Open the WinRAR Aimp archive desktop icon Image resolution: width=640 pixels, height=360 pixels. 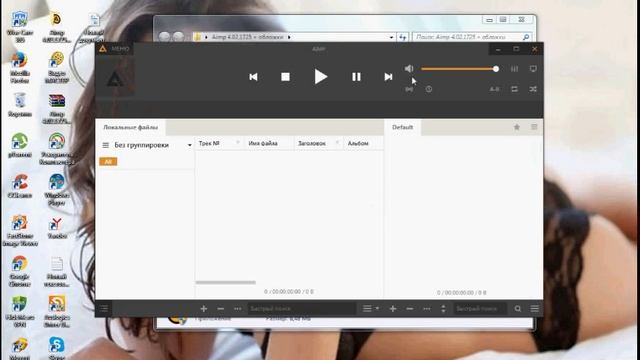click(x=57, y=109)
